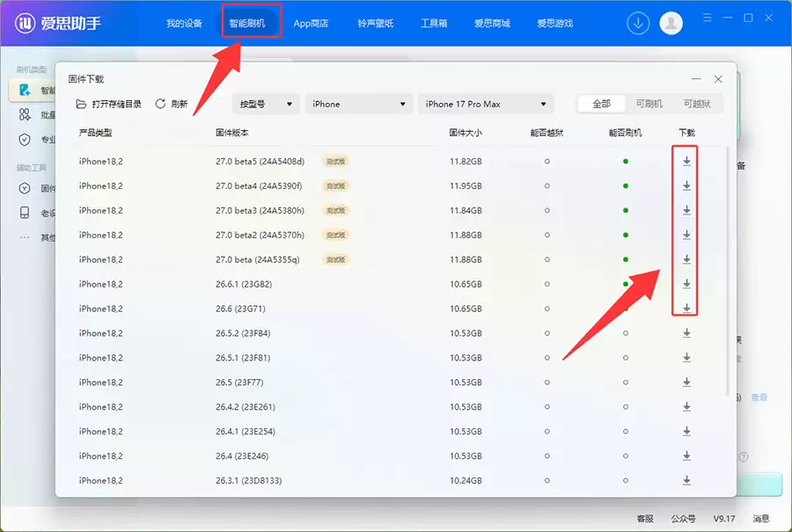Image resolution: width=792 pixels, height=532 pixels.
Task: Download firmware 27.0 beta2 (24A5370h)
Action: coord(686,235)
